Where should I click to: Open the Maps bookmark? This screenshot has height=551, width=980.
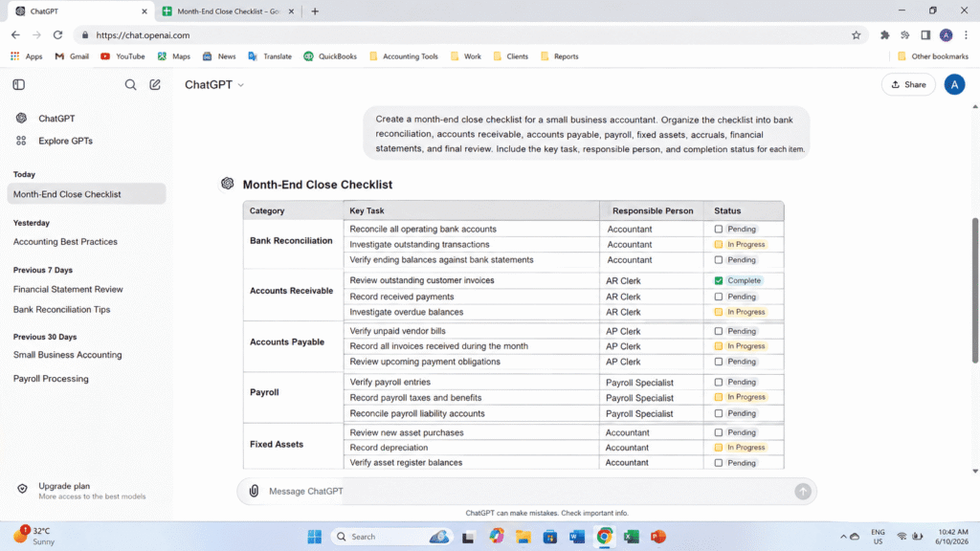tap(174, 56)
